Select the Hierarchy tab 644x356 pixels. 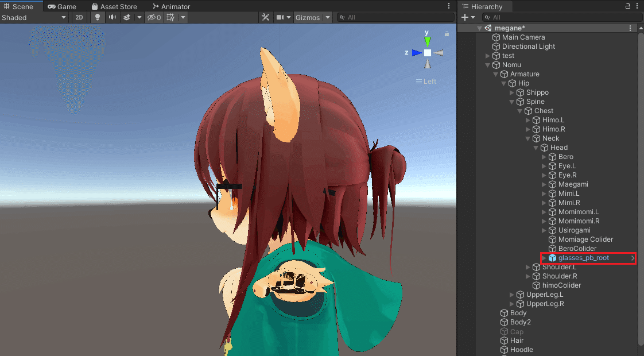click(x=482, y=6)
